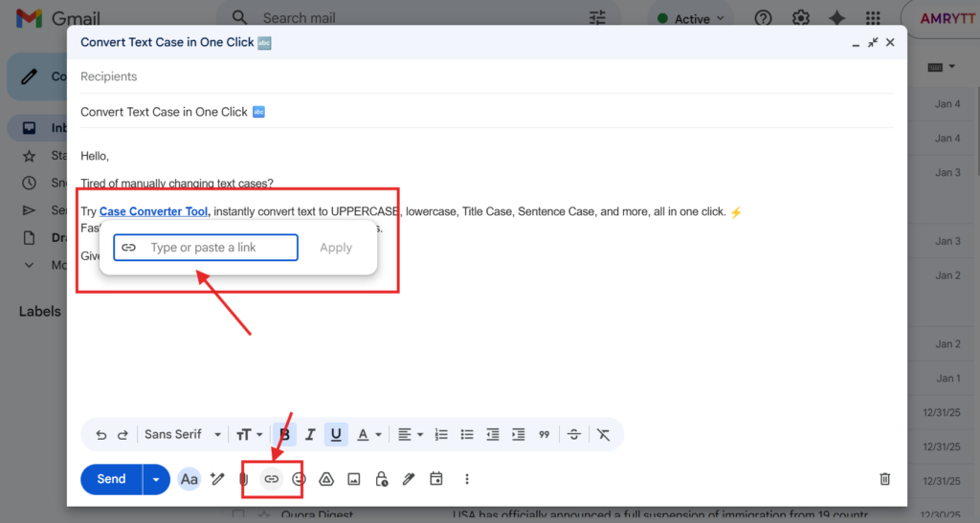Open the send options arrow
This screenshot has width=980, height=523.
pyautogui.click(x=156, y=479)
